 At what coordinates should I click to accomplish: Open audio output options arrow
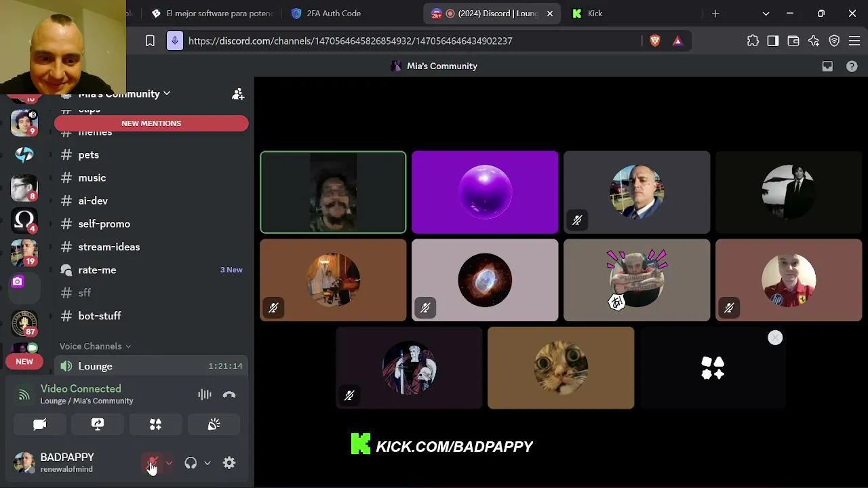[208, 463]
